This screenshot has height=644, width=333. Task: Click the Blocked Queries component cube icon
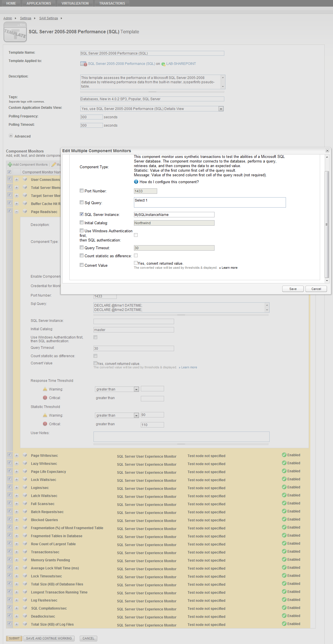tap(25, 519)
